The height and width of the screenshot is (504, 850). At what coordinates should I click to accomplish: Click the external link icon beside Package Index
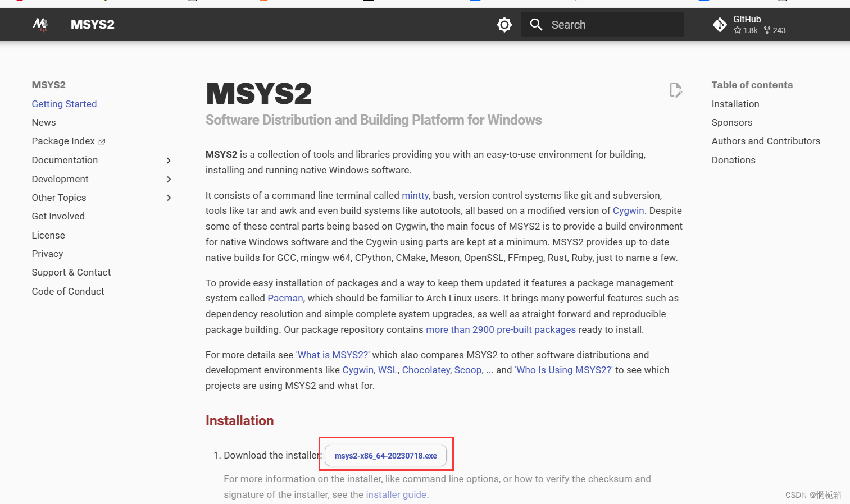102,141
